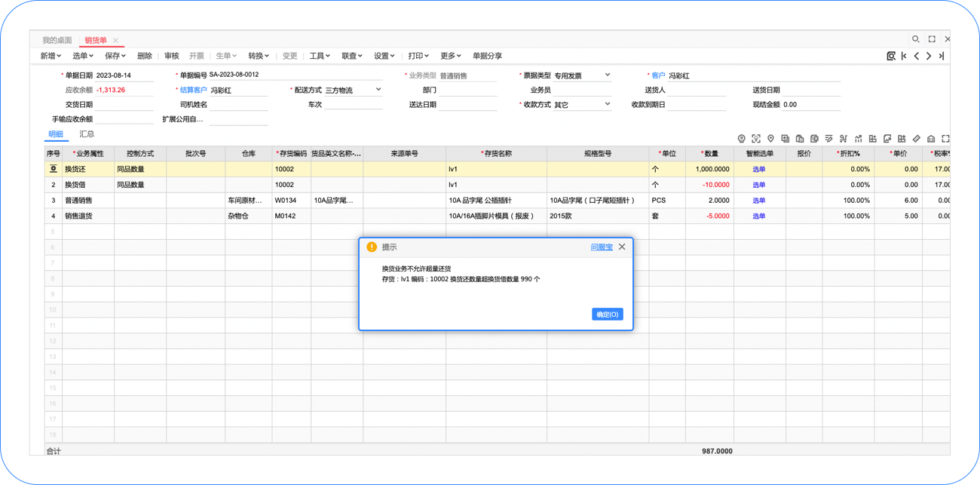The image size is (980, 485).
Task: Click the warehouse icon above the grid
Action: point(931,139)
